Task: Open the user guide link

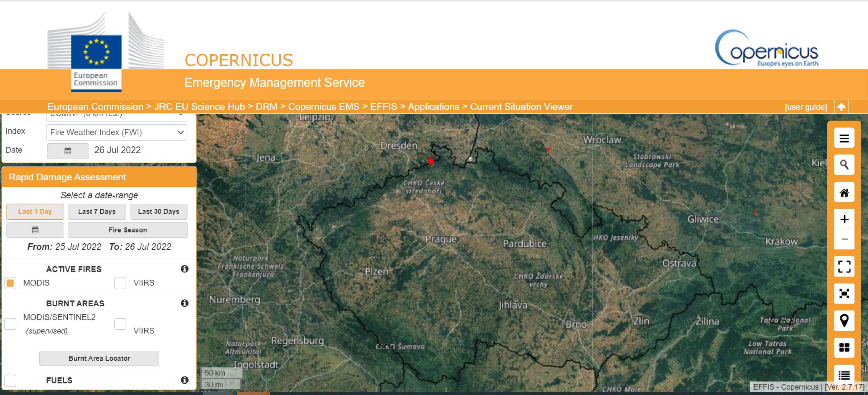Action: click(806, 107)
